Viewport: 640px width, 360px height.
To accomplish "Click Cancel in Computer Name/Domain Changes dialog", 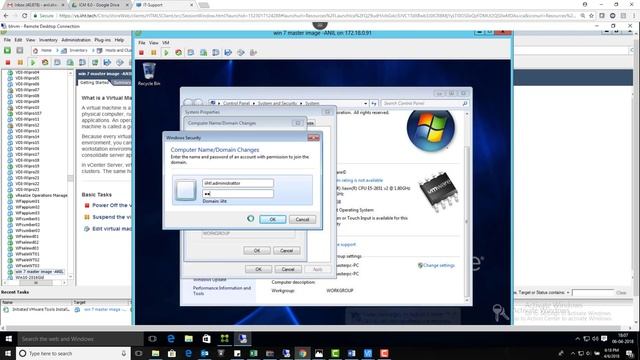I will click(x=287, y=251).
